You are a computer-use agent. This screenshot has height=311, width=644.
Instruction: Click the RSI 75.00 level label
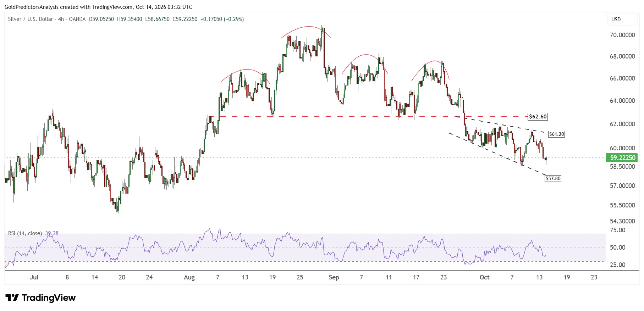click(617, 230)
